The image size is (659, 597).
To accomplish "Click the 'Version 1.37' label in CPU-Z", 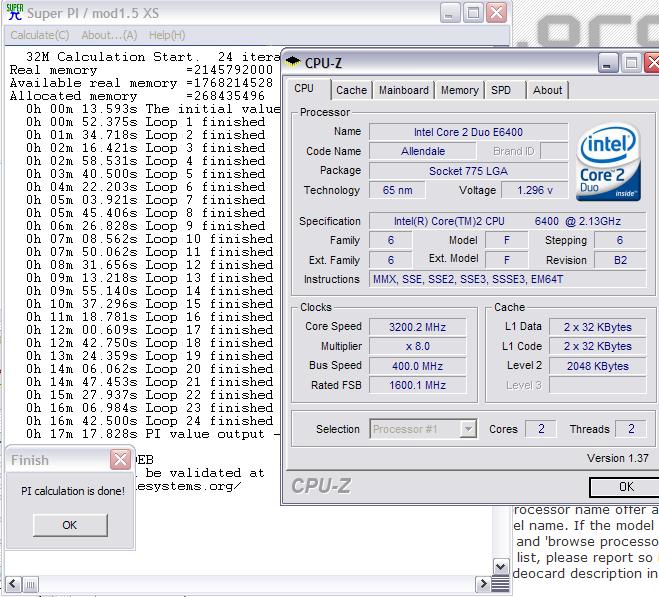I will click(x=618, y=458).
